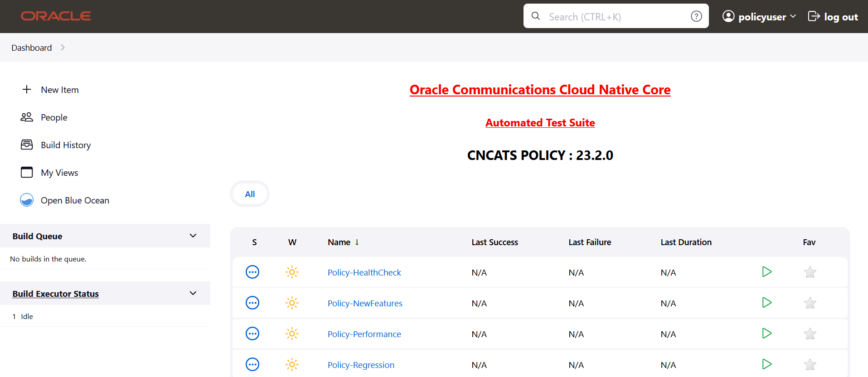The width and height of the screenshot is (868, 377).
Task: Go to People page
Action: point(54,117)
